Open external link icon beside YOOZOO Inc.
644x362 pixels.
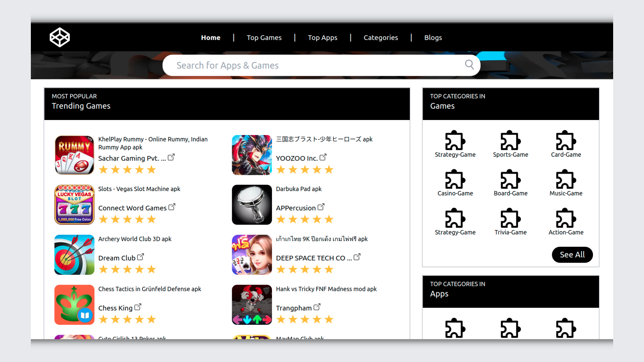pos(323,157)
